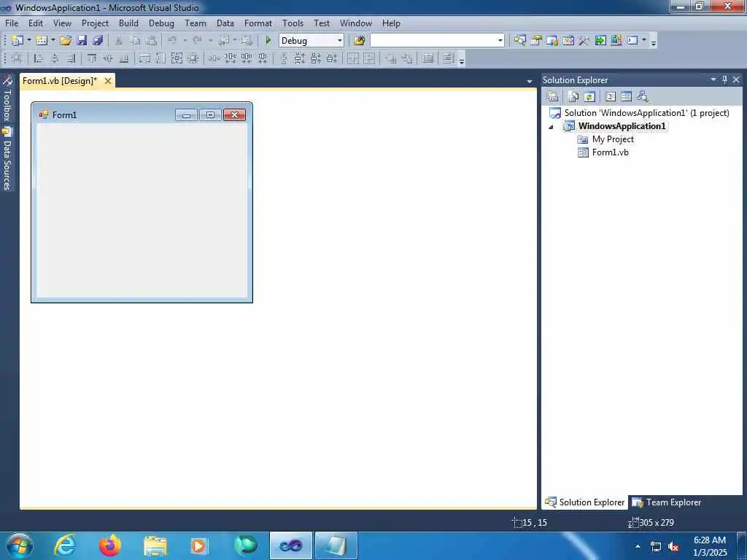Open the Toolbox via wrench-hammer toolbar icon
This screenshot has height=560, width=747.
584,41
